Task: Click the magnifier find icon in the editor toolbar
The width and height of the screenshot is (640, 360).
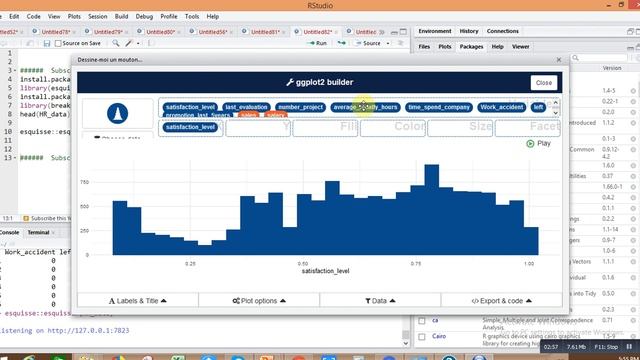Action: tap(116, 43)
